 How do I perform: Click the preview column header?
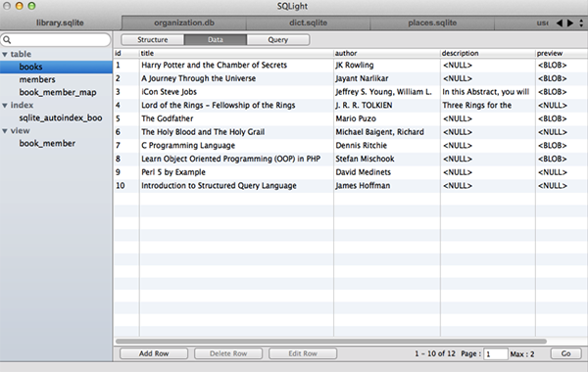pos(562,53)
